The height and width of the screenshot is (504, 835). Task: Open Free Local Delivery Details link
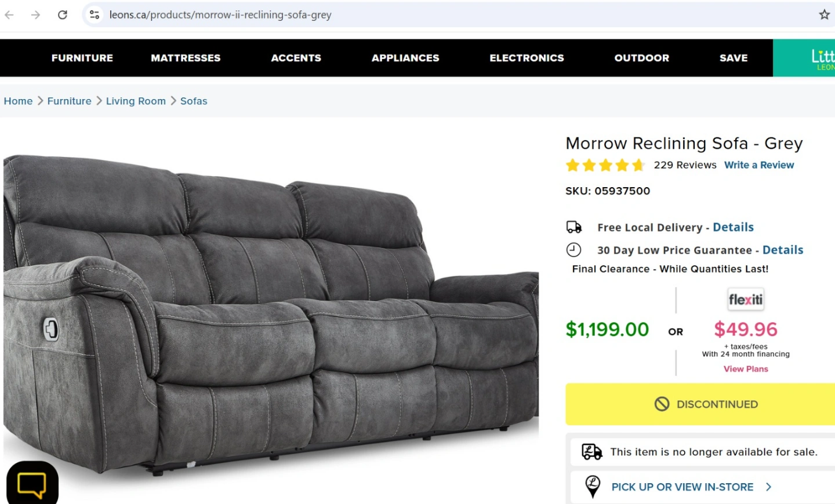point(734,227)
